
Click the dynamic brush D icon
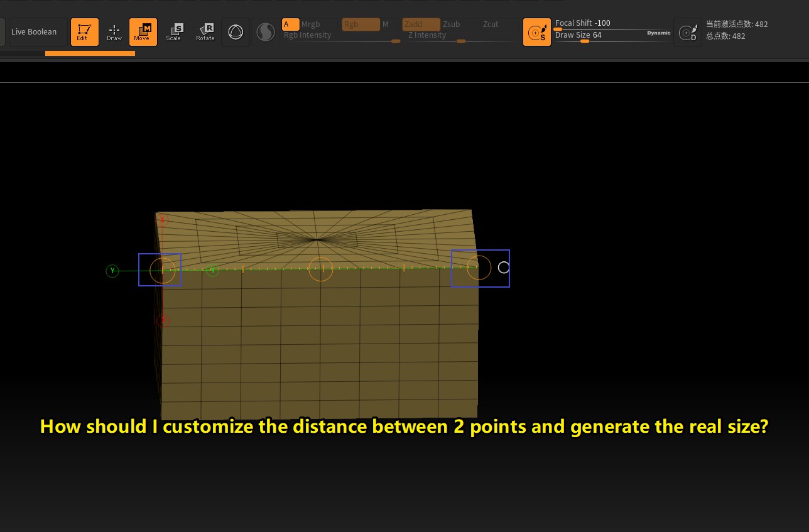688,32
